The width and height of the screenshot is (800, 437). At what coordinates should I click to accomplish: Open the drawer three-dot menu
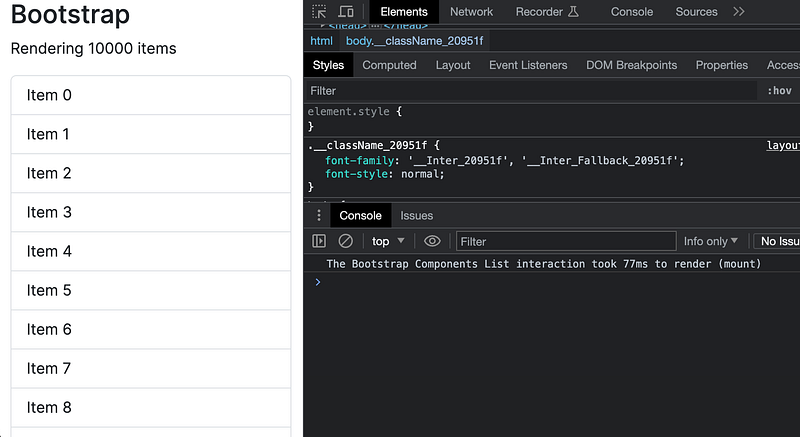(x=318, y=216)
